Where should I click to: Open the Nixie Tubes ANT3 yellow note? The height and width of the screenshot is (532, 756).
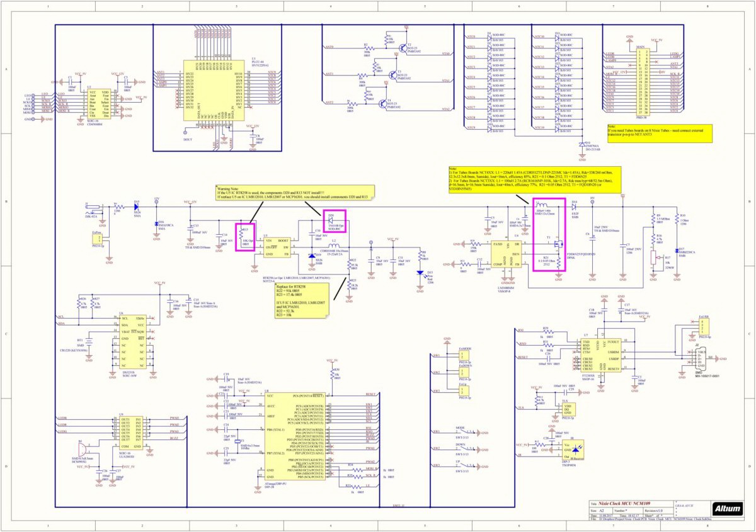(660, 133)
